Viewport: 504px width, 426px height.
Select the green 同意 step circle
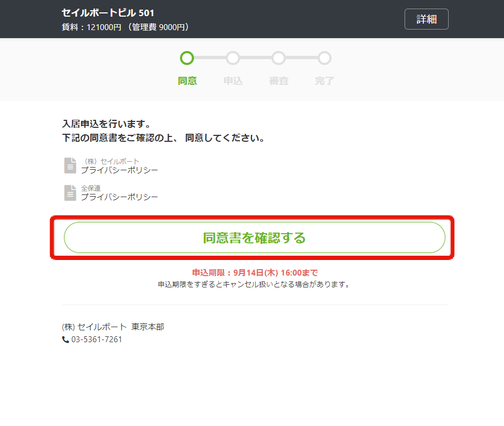tap(187, 58)
